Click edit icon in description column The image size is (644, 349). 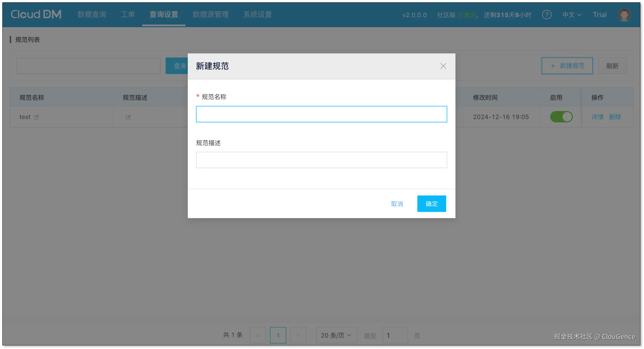coord(128,117)
